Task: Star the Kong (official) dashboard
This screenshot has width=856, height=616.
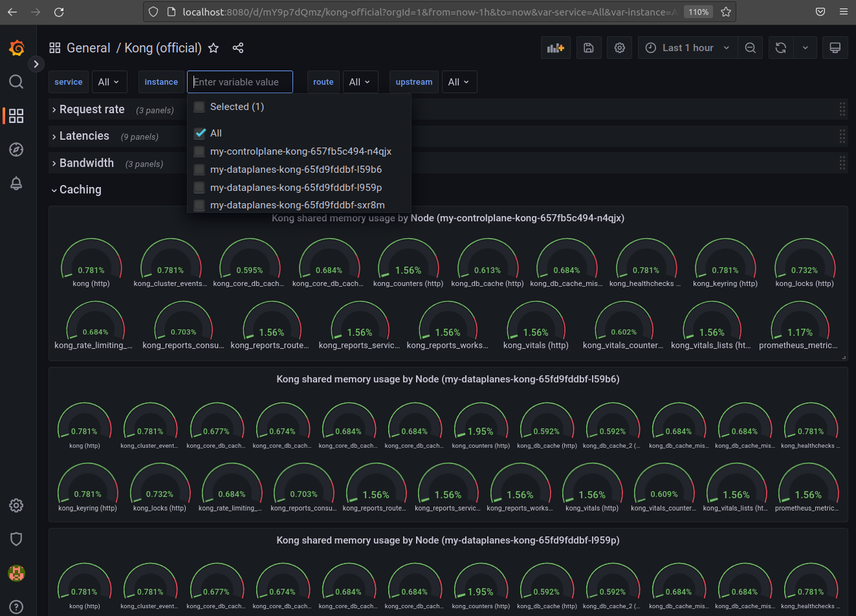Action: tap(214, 48)
